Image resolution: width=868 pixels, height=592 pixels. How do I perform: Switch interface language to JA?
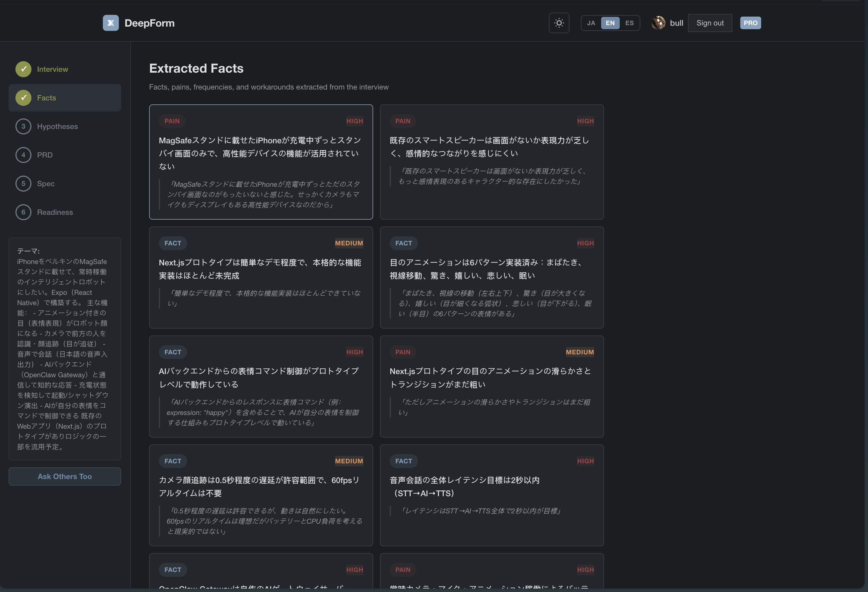click(591, 23)
